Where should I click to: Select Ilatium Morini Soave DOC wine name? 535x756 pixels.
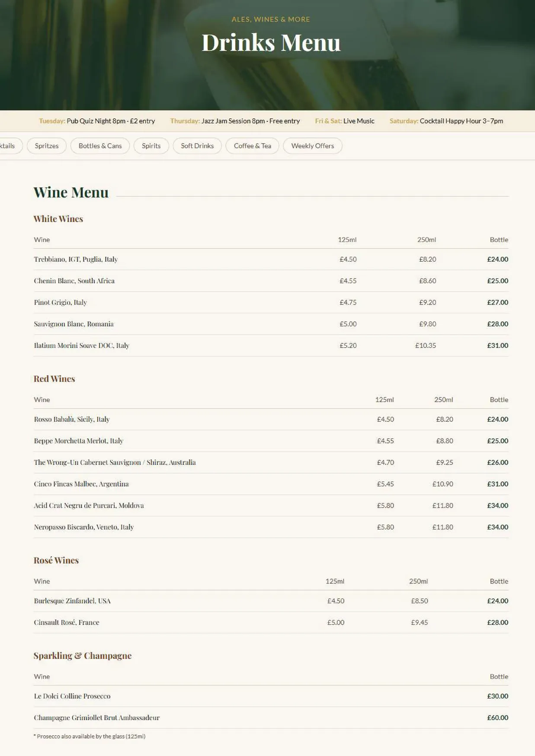[x=82, y=346]
